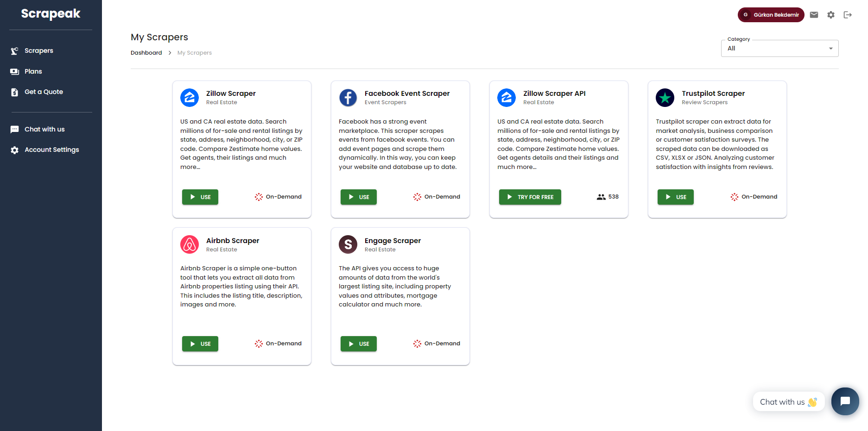Click the Scrapeak logo
This screenshot has height=431, width=868.
(50, 13)
